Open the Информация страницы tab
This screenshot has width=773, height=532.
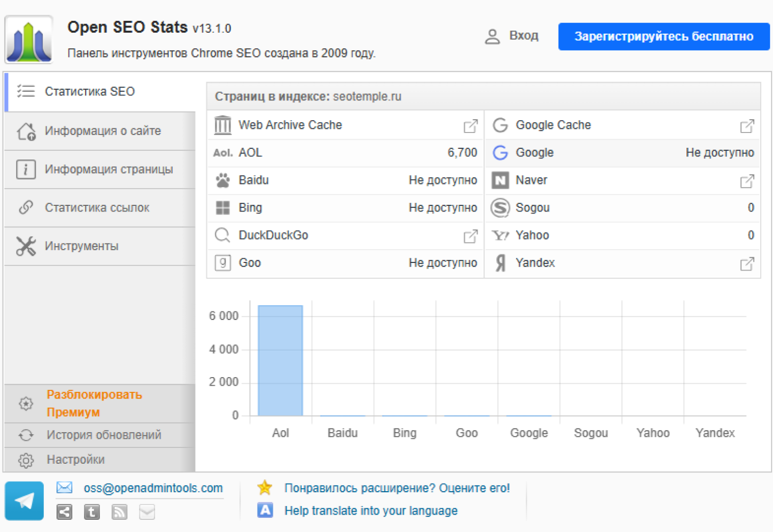(100, 169)
